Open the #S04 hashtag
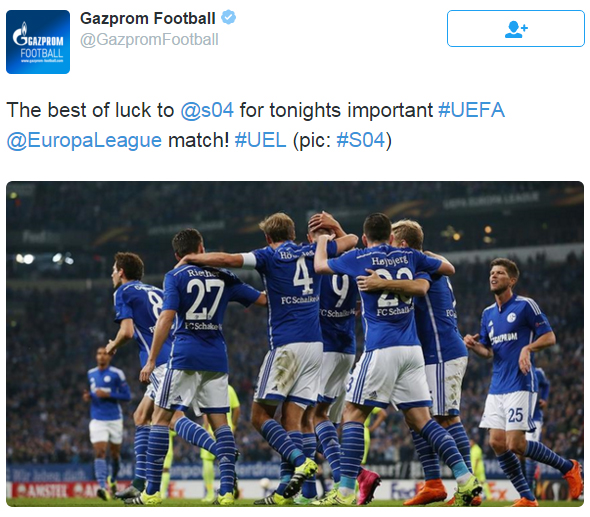 pyautogui.click(x=361, y=140)
